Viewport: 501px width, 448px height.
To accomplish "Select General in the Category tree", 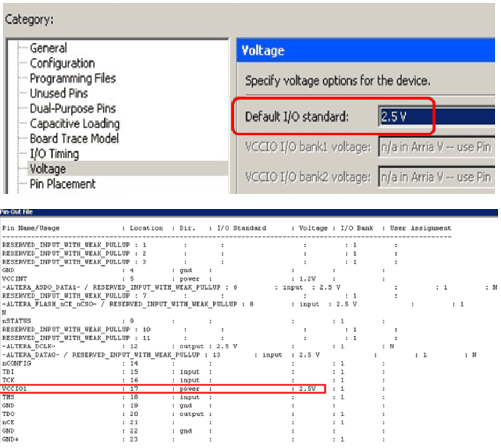I will tap(48, 48).
